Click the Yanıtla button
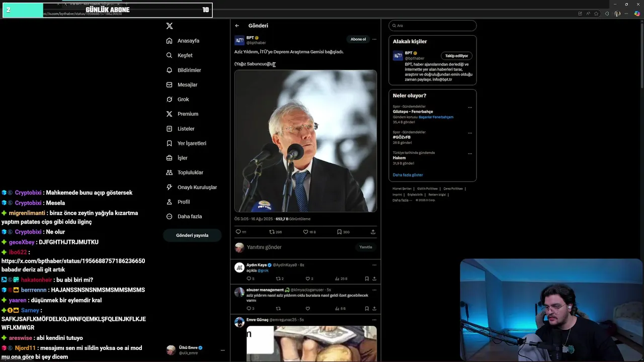Image resolution: width=644 pixels, height=362 pixels. tap(366, 247)
